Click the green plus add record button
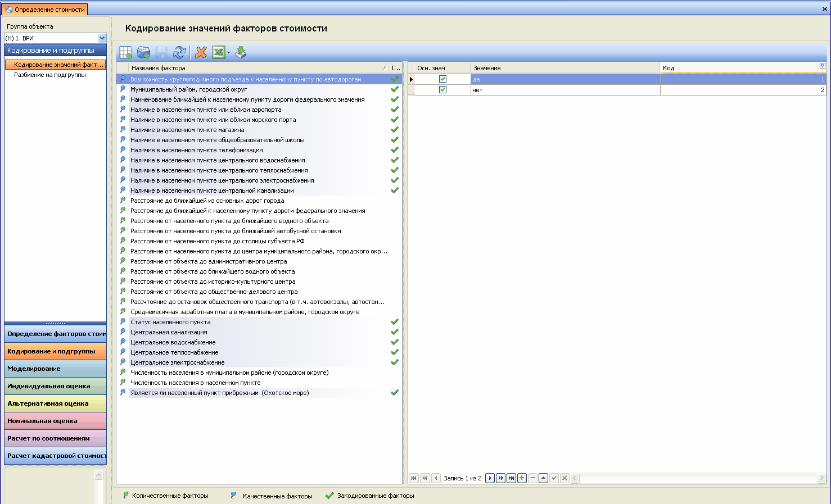 [522, 478]
